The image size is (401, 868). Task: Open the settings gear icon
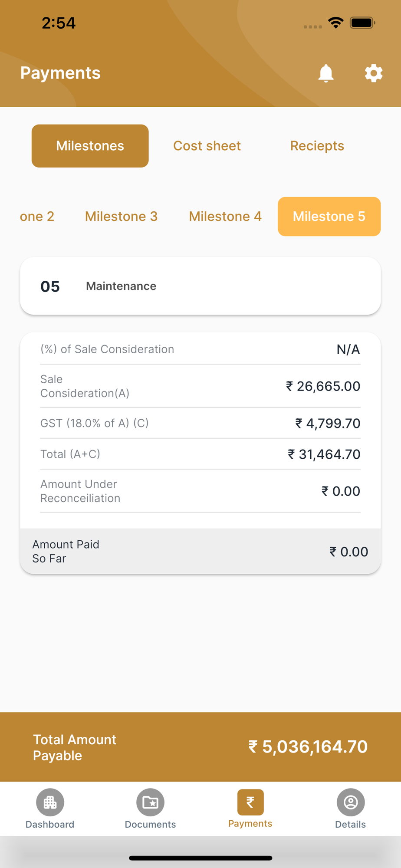[373, 73]
